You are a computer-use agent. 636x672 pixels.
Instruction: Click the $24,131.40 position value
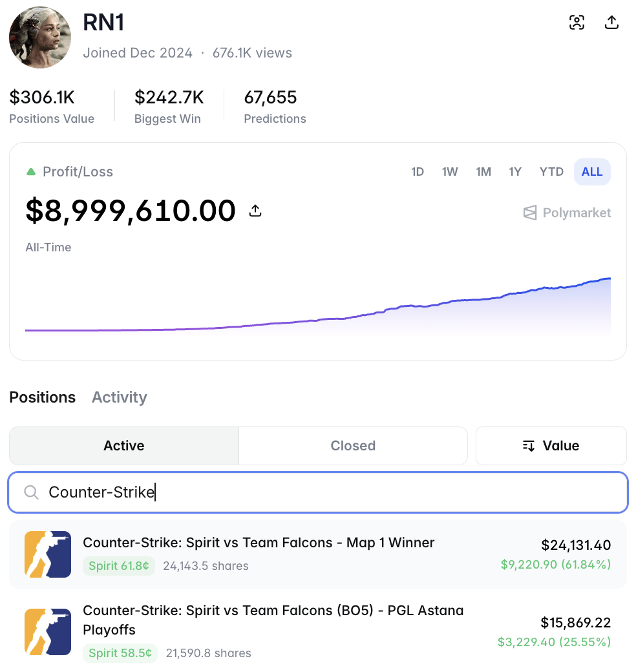pyautogui.click(x=576, y=545)
